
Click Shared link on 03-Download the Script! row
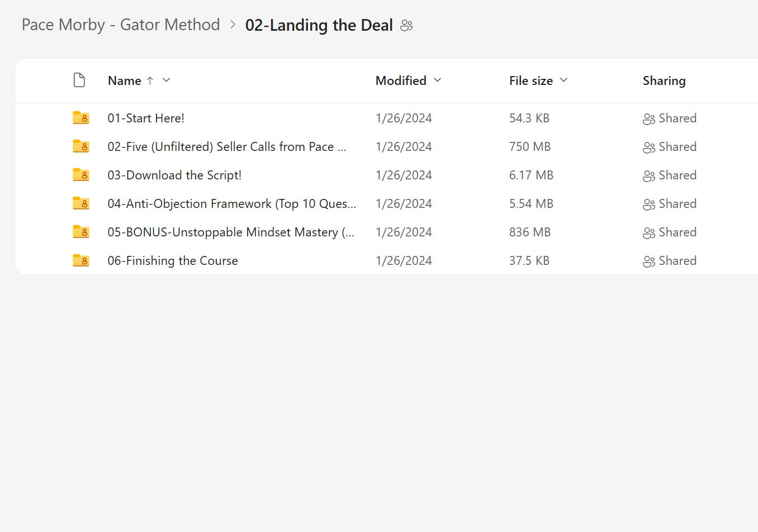(x=678, y=175)
